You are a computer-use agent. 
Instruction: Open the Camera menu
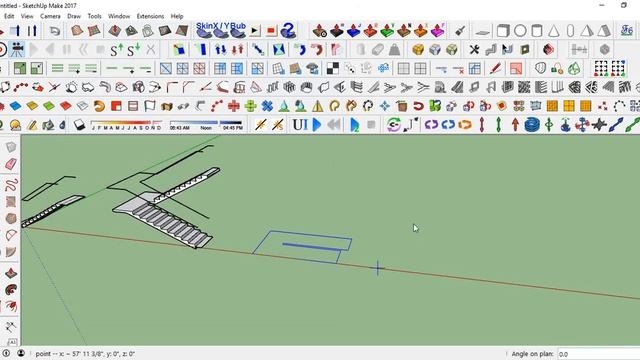(50, 16)
